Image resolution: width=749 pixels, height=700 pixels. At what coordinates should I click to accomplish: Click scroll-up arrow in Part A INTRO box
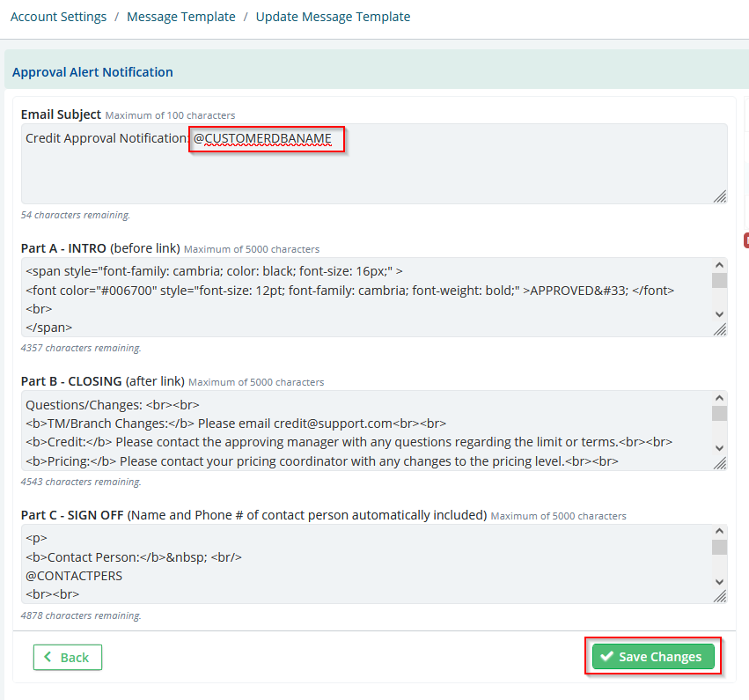pyautogui.click(x=719, y=265)
